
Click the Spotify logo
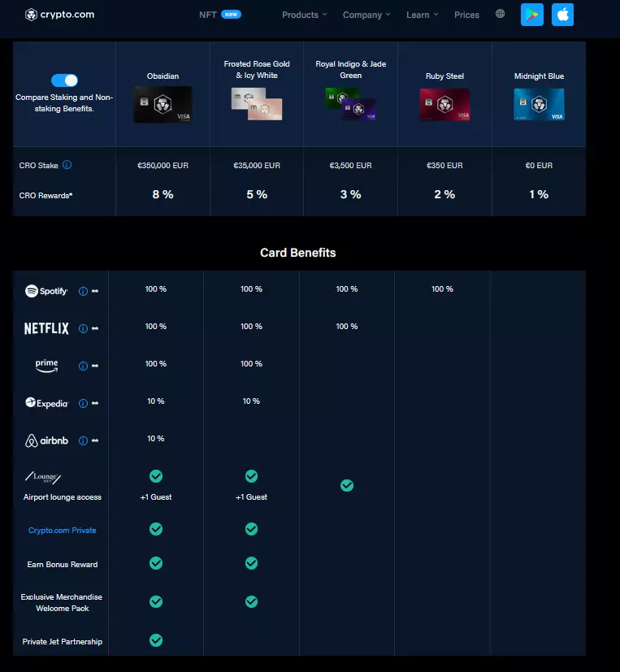[46, 291]
